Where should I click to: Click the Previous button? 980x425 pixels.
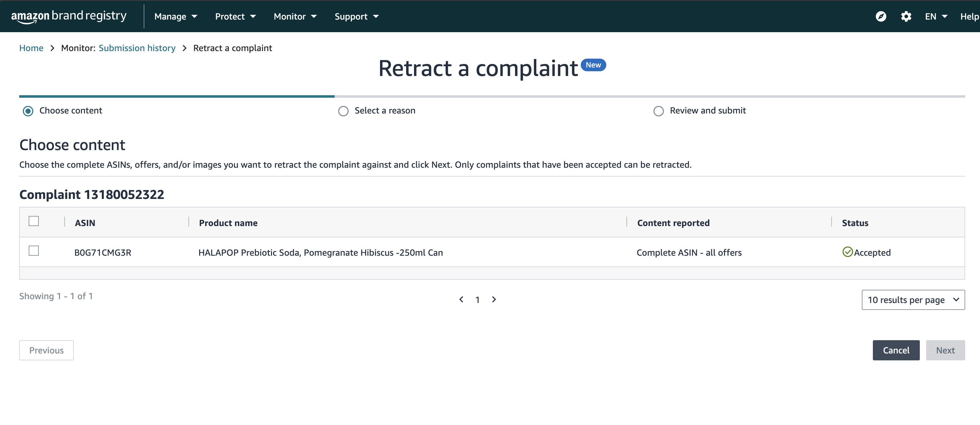(46, 350)
